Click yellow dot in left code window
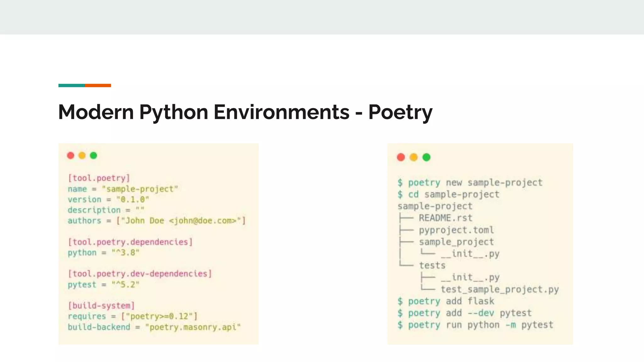The height and width of the screenshot is (362, 644). (x=82, y=156)
